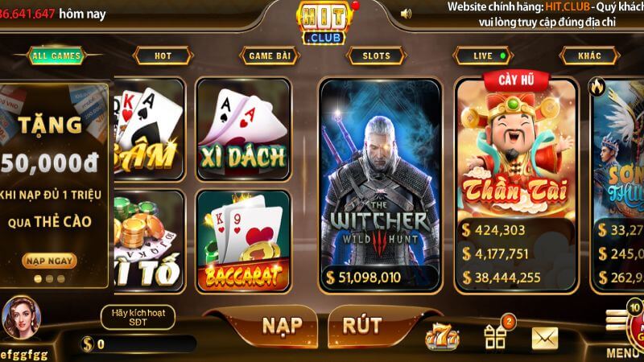Select the second banner carousel dot
Image resolution: width=644 pixels, height=362 pixels.
pyautogui.click(x=50, y=279)
